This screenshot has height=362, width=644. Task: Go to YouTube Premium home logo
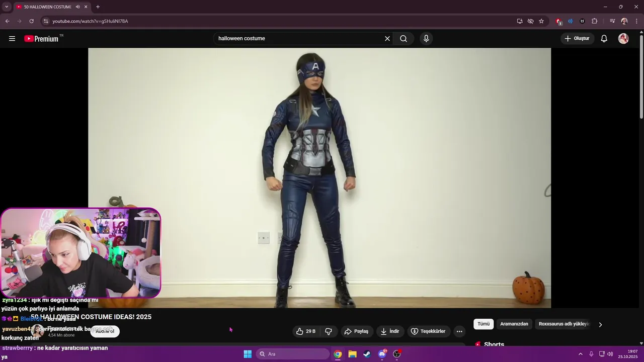point(41,39)
